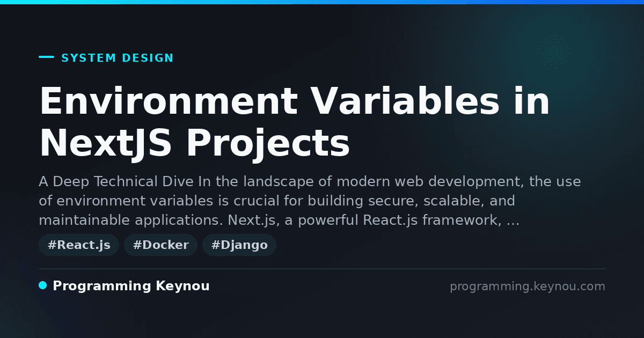
Task: Open the SYSTEM DESIGN category label
Action: point(118,58)
